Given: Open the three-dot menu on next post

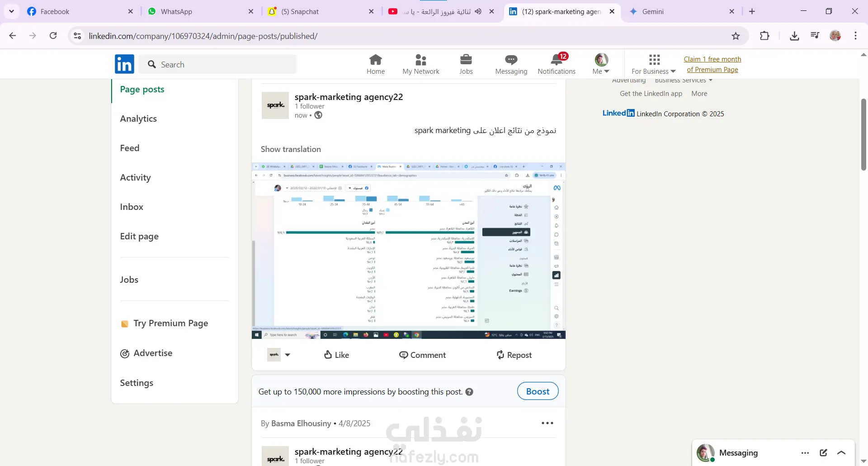Looking at the screenshot, I should (547, 423).
